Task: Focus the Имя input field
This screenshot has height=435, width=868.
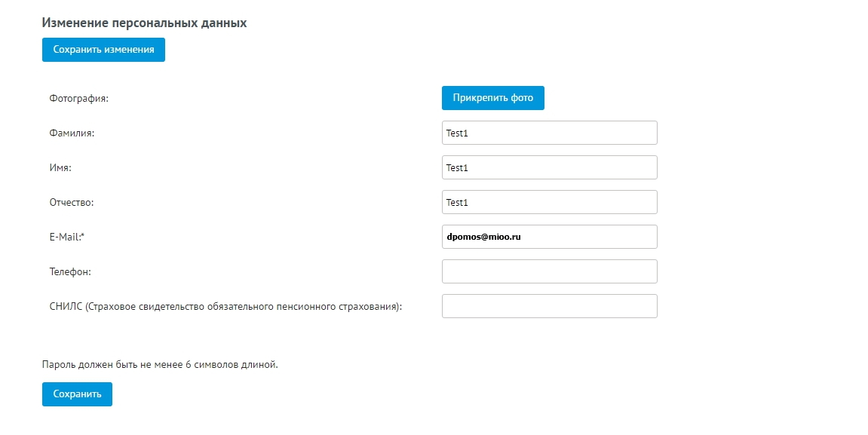Action: tap(549, 167)
